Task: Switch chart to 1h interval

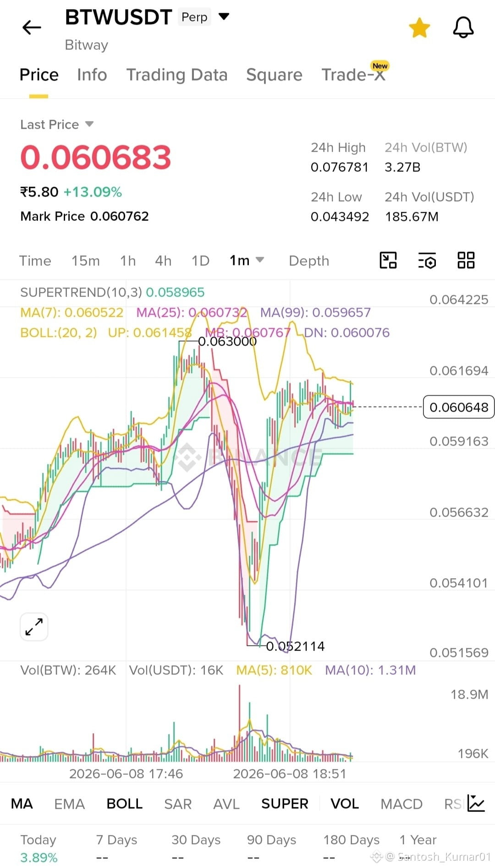Action: pos(128,260)
